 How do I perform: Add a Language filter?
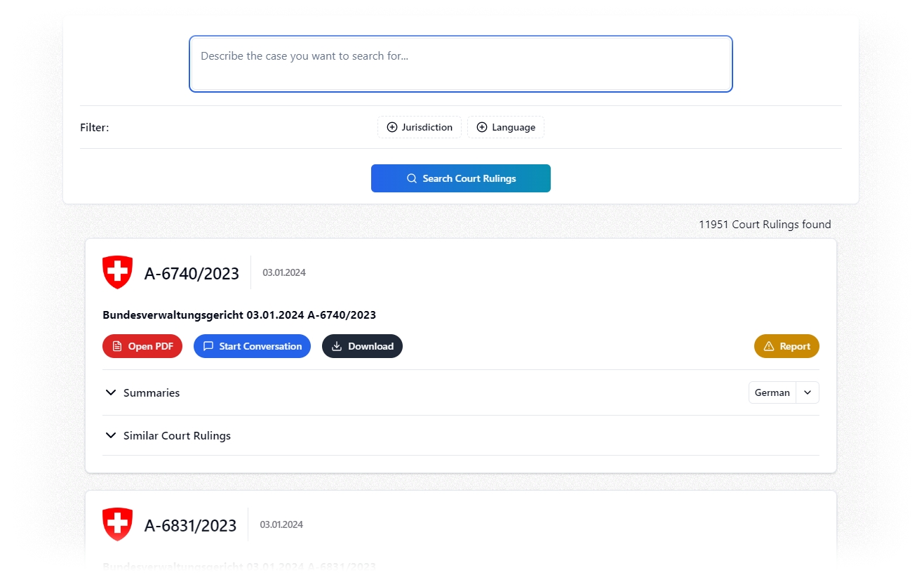[506, 127]
